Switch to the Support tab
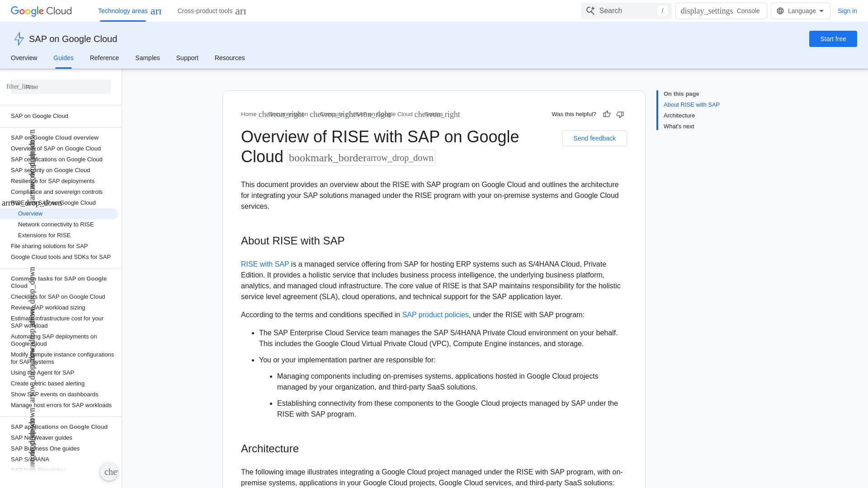Image resolution: width=868 pixels, height=488 pixels. pos(187,58)
